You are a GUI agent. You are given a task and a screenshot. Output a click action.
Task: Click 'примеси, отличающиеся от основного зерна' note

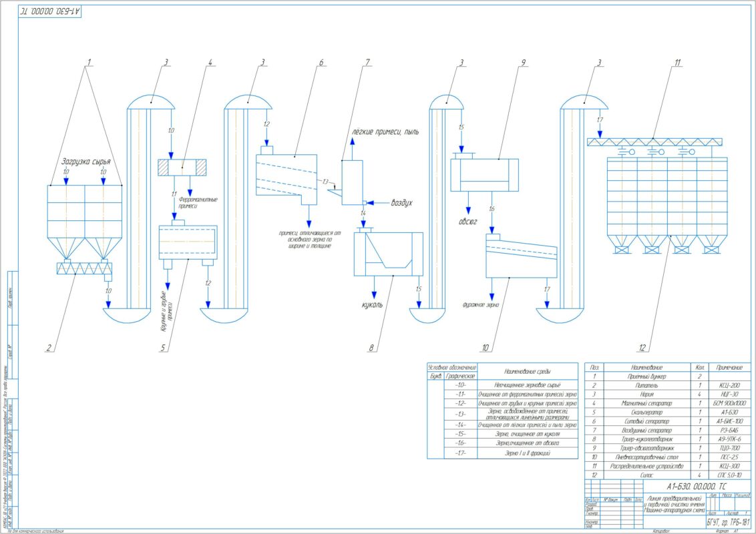[x=309, y=239]
